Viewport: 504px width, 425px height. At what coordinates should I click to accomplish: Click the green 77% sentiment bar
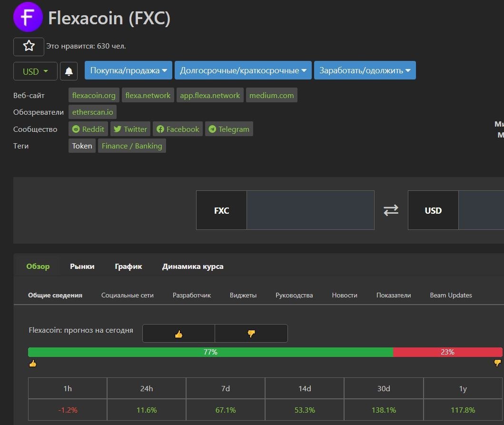click(x=210, y=352)
